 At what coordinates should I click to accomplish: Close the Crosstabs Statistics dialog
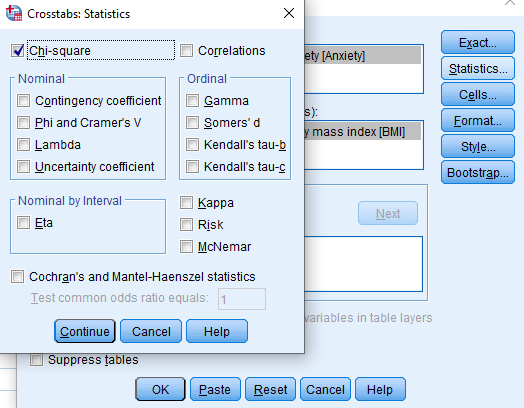click(x=289, y=13)
